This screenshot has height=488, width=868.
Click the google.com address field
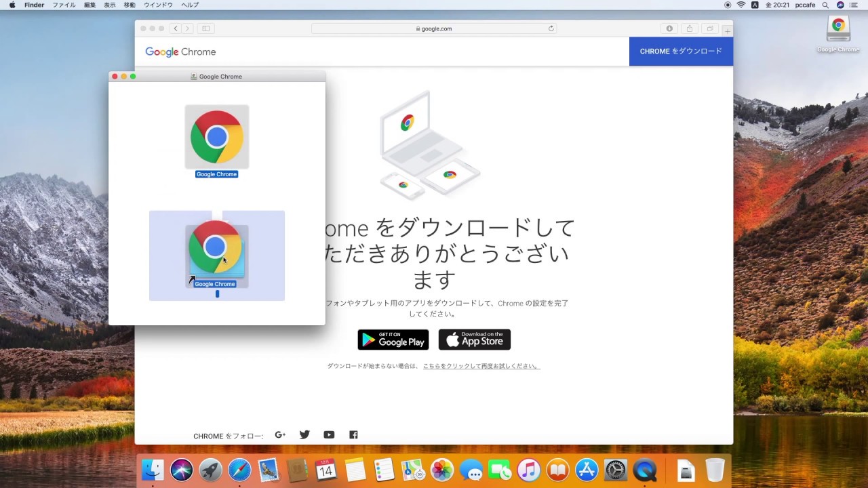[x=434, y=28]
